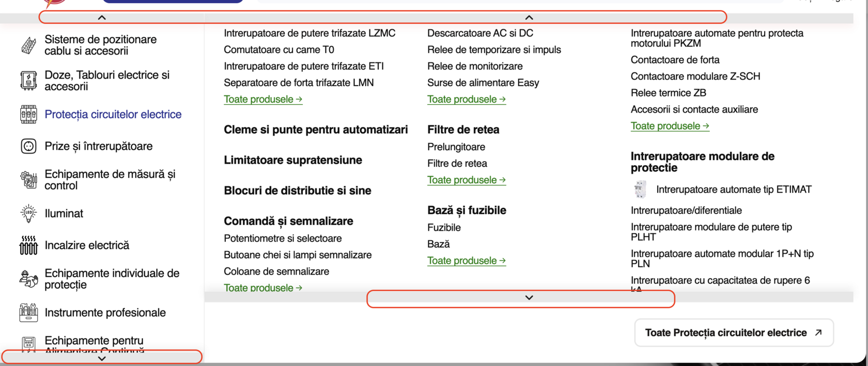Open Intrerupatoare automate modular 1P+N tip PLN
The height and width of the screenshot is (366, 868).
click(x=722, y=259)
